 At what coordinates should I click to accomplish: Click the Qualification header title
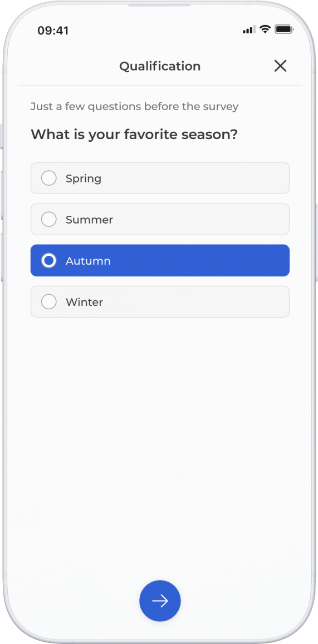pyautogui.click(x=160, y=66)
